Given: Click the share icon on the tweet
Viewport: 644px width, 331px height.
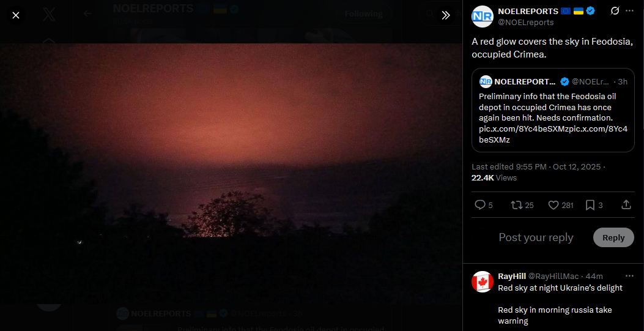Looking at the screenshot, I should click(x=626, y=204).
